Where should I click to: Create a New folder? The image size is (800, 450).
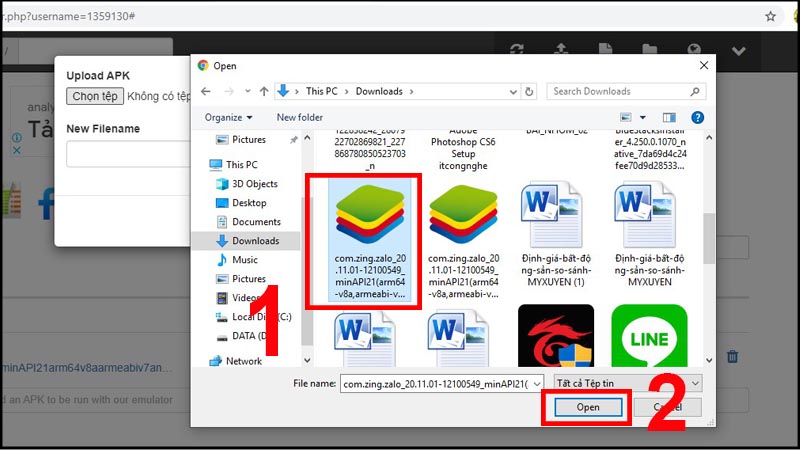tap(299, 117)
